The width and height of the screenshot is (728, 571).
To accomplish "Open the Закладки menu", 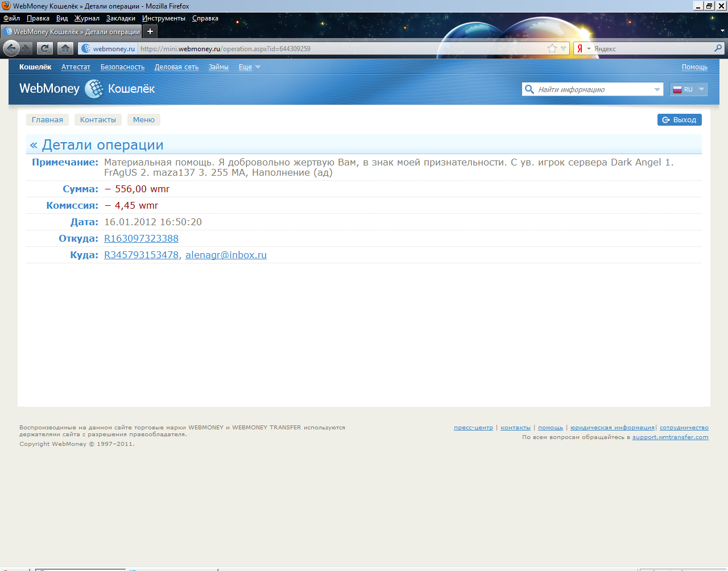I will click(121, 18).
